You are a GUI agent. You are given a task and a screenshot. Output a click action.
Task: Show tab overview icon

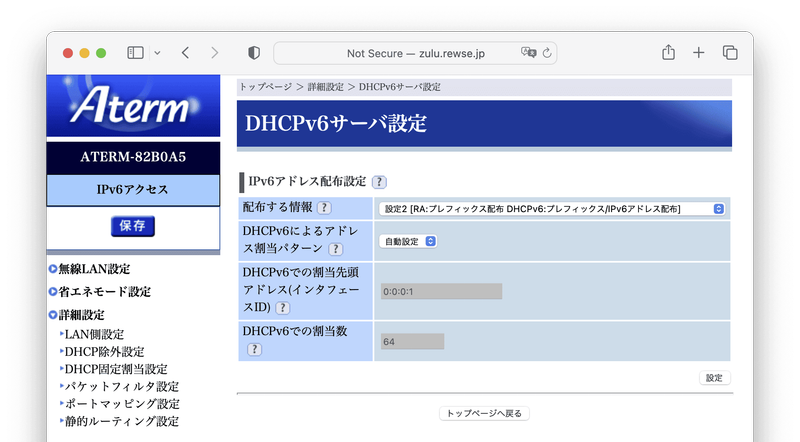click(730, 52)
